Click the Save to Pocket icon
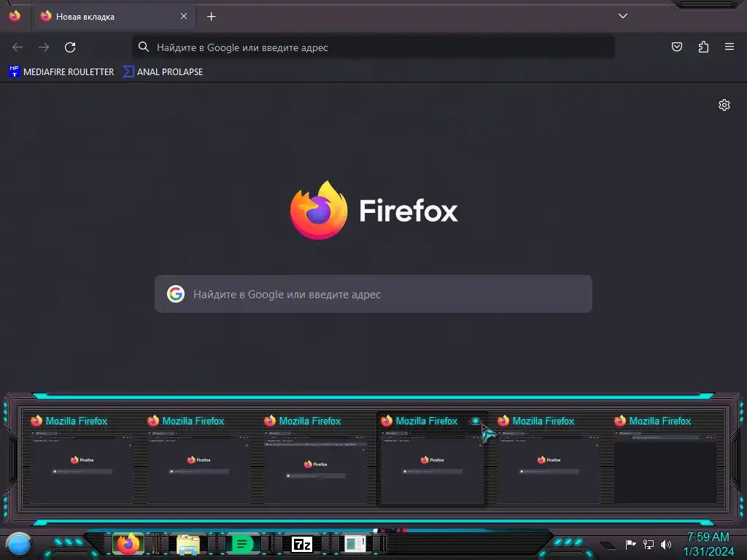747x560 pixels. click(x=676, y=47)
